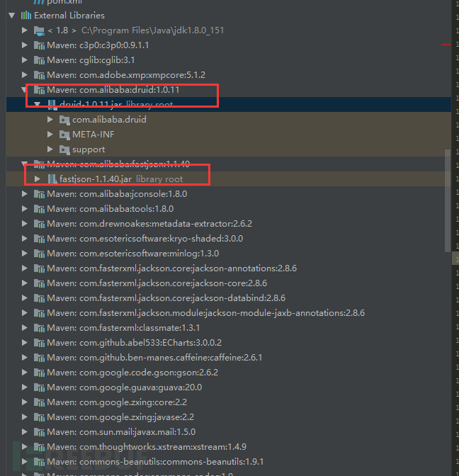The width and height of the screenshot is (459, 476).
Task: Expand the support folder arrow
Action: point(50,149)
